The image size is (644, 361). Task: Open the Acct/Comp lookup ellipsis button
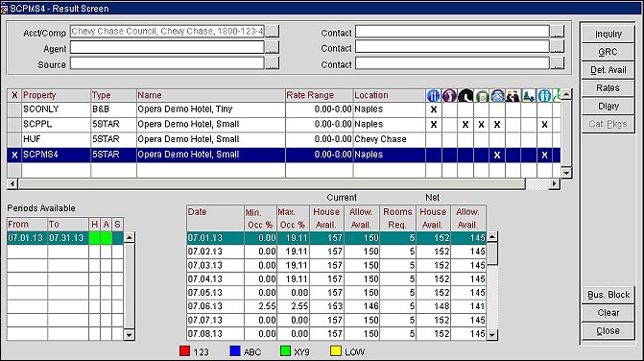[x=272, y=32]
